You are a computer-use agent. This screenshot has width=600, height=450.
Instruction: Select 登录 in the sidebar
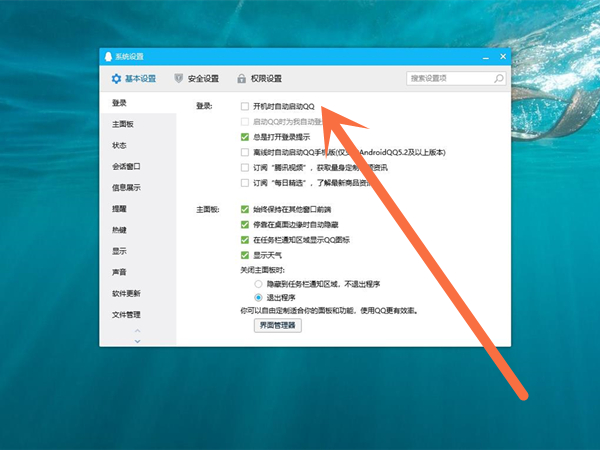point(138,103)
